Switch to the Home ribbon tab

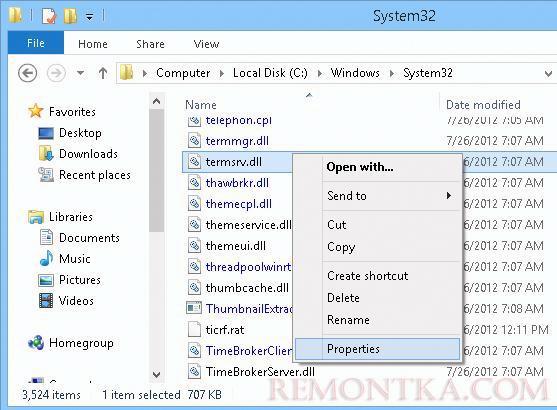pyautogui.click(x=93, y=44)
